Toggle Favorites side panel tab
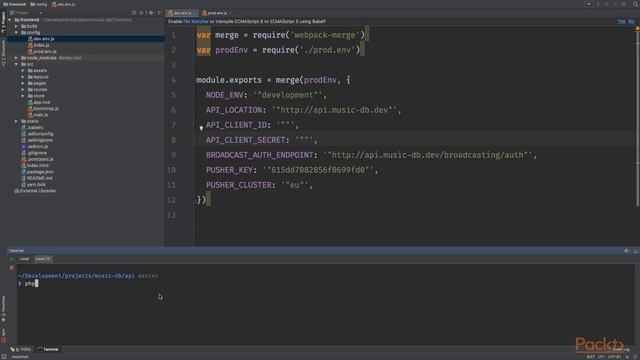The height and width of the screenshot is (360, 640). pos(3,309)
